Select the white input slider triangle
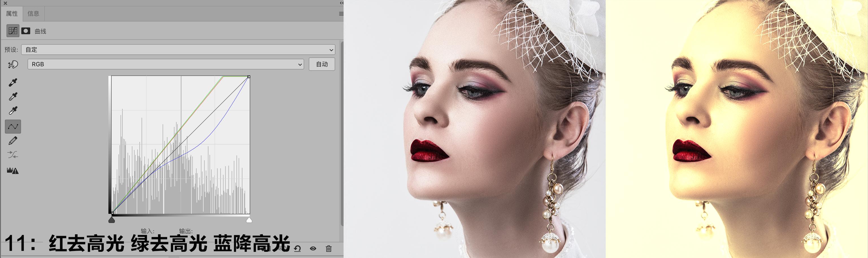The width and height of the screenshot is (868, 258). [x=249, y=220]
